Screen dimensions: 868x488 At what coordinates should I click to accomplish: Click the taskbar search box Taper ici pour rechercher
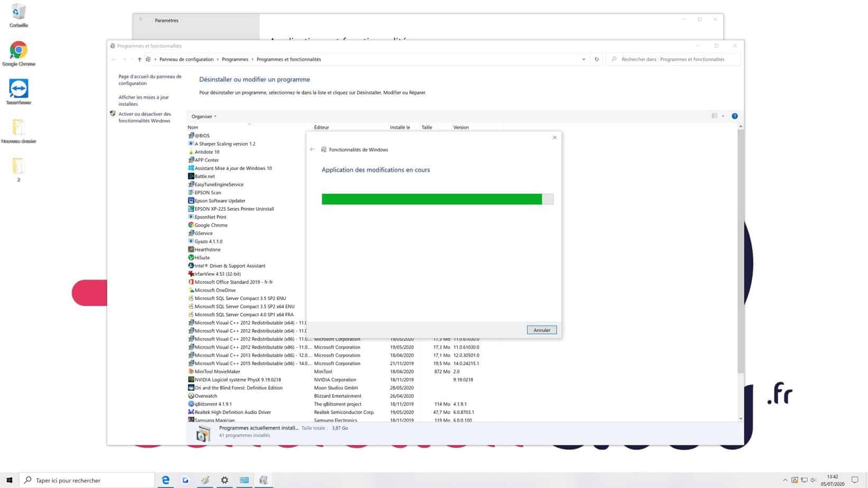87,480
